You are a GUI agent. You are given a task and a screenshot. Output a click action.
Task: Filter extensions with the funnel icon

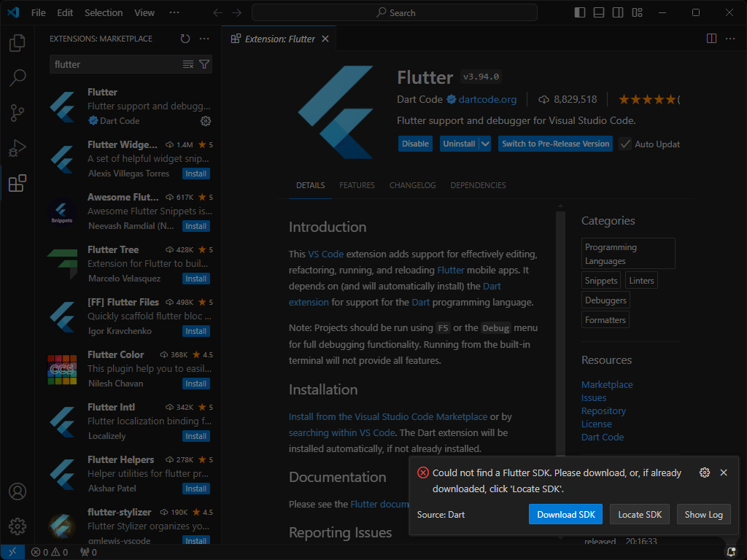point(204,64)
